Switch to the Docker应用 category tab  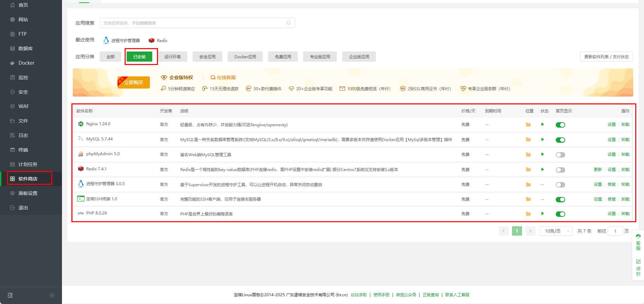245,57
